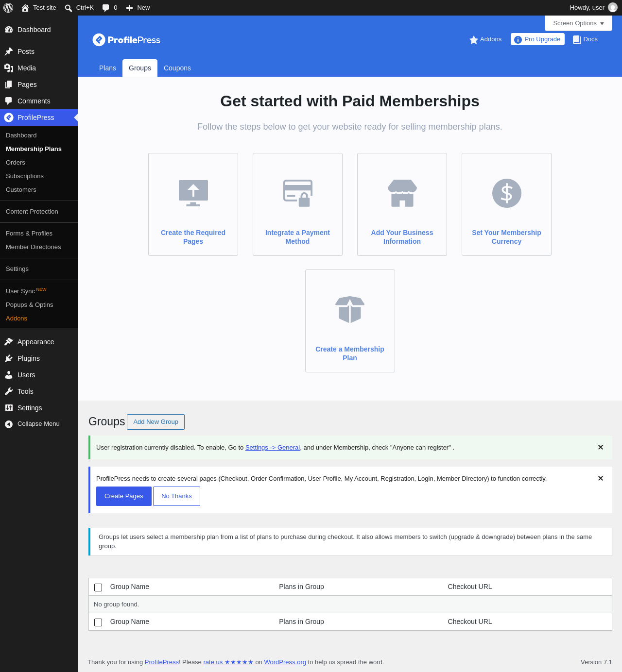Click the Dashboard gauge icon in sidebar

9,30
